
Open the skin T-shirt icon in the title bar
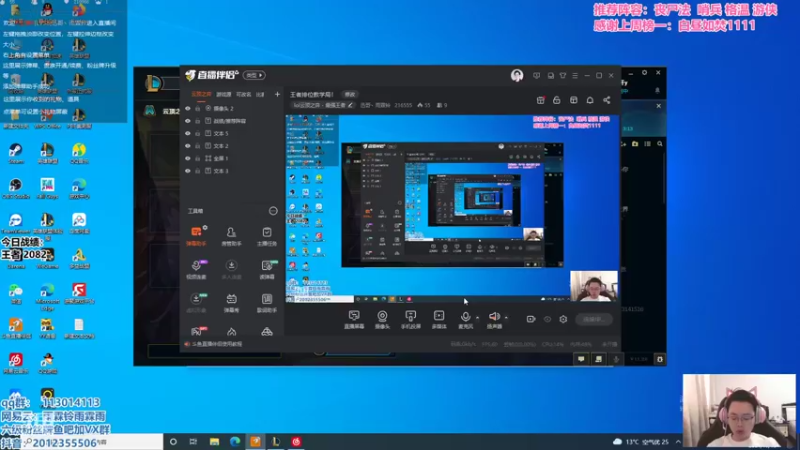point(563,76)
